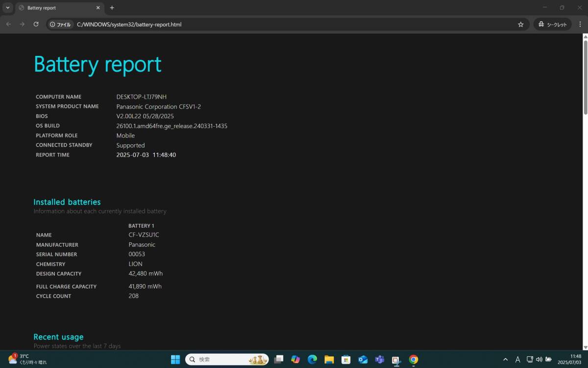
Task: Open the Microsoft Store from the taskbar
Action: point(346,359)
